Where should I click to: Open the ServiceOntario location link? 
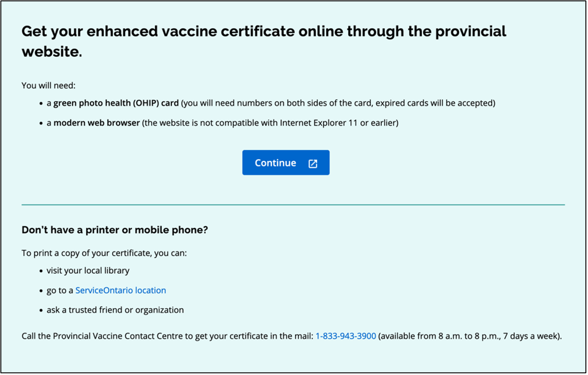click(x=121, y=290)
